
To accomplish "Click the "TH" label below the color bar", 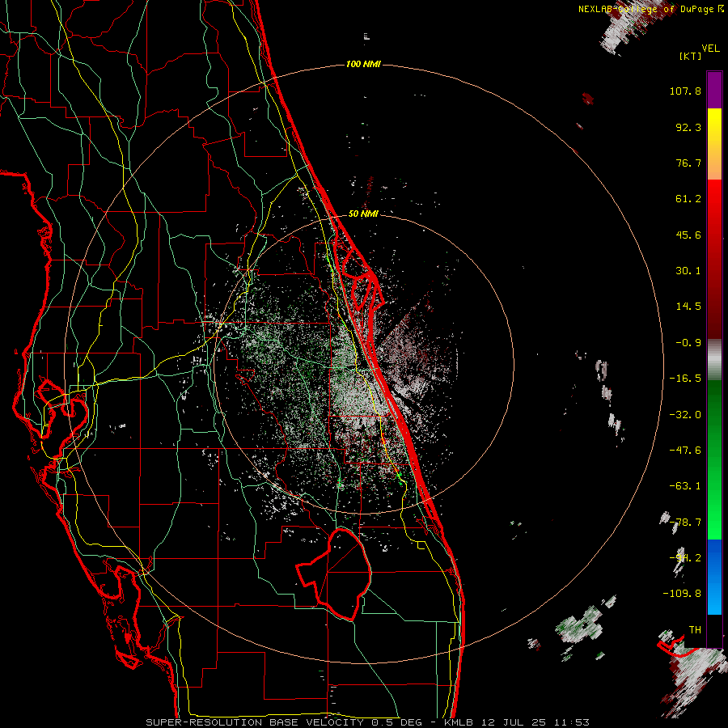I will tap(695, 630).
